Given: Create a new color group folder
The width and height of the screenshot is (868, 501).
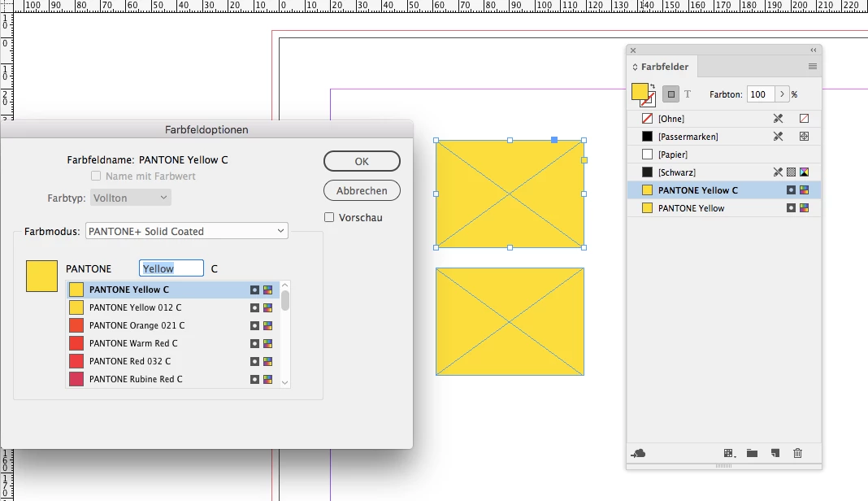Looking at the screenshot, I should (752, 453).
